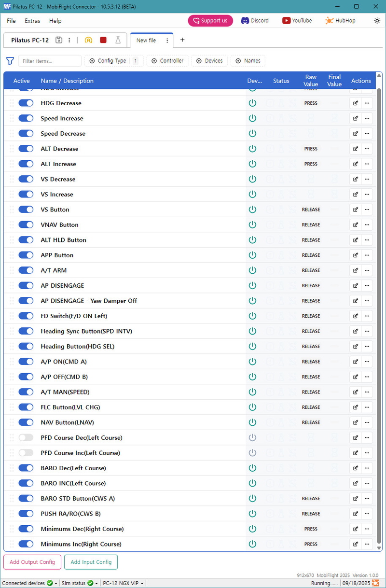Disable the A/T ARM toggle
This screenshot has height=588, width=386.
pyautogui.click(x=26, y=270)
